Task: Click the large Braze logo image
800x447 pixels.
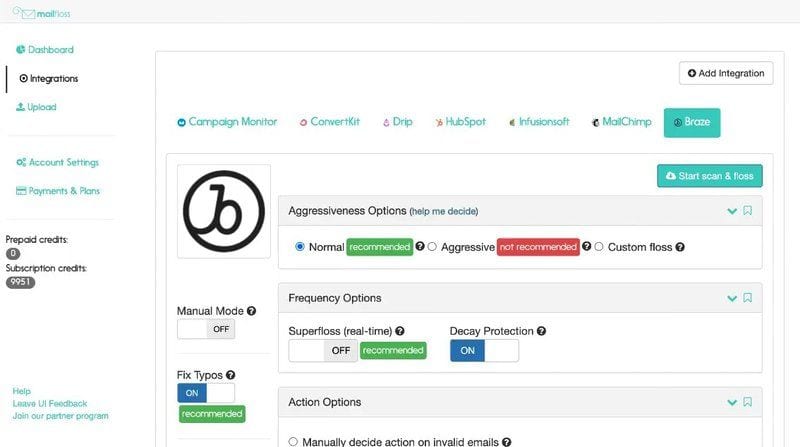Action: pos(224,211)
